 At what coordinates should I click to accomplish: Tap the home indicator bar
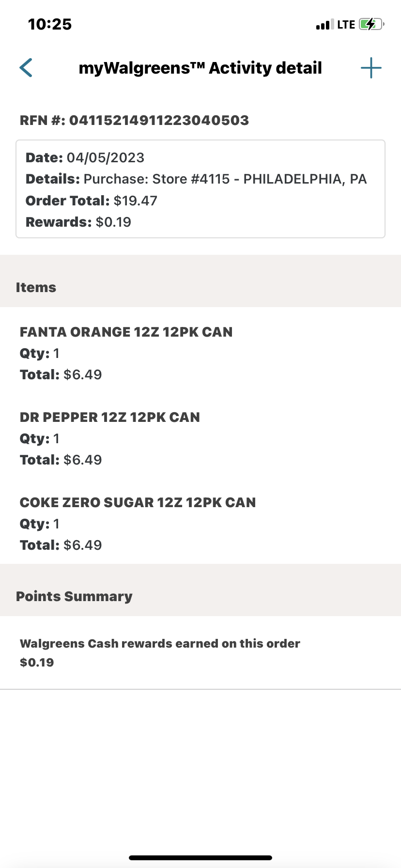(x=200, y=857)
